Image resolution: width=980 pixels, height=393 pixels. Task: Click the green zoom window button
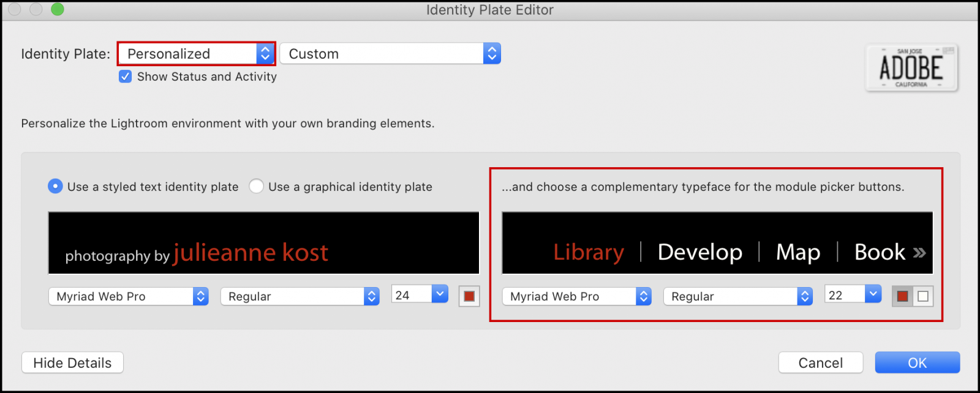tap(57, 9)
